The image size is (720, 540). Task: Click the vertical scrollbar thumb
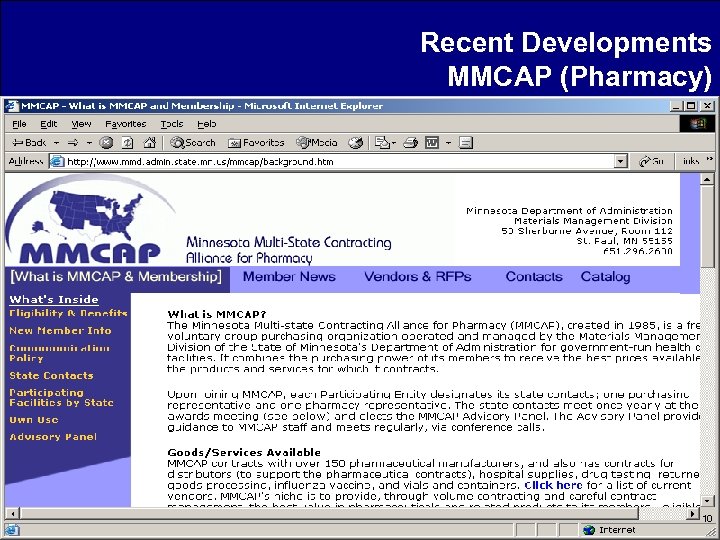coord(707,226)
